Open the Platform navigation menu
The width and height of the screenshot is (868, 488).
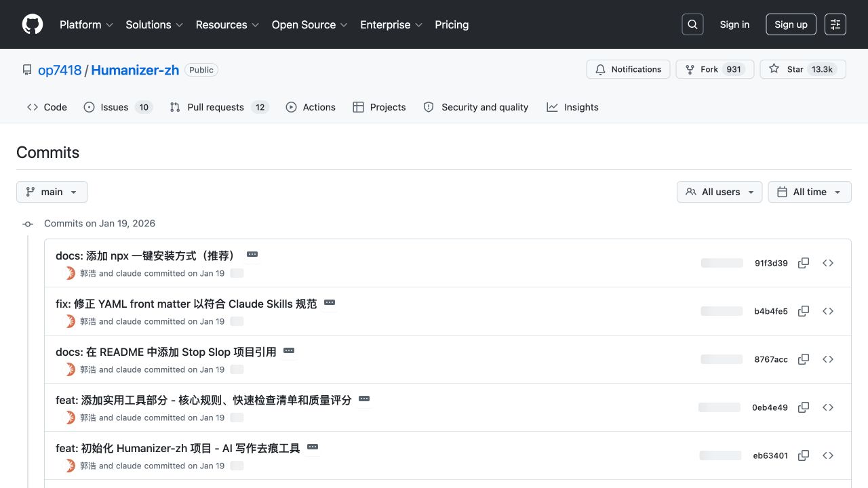87,24
